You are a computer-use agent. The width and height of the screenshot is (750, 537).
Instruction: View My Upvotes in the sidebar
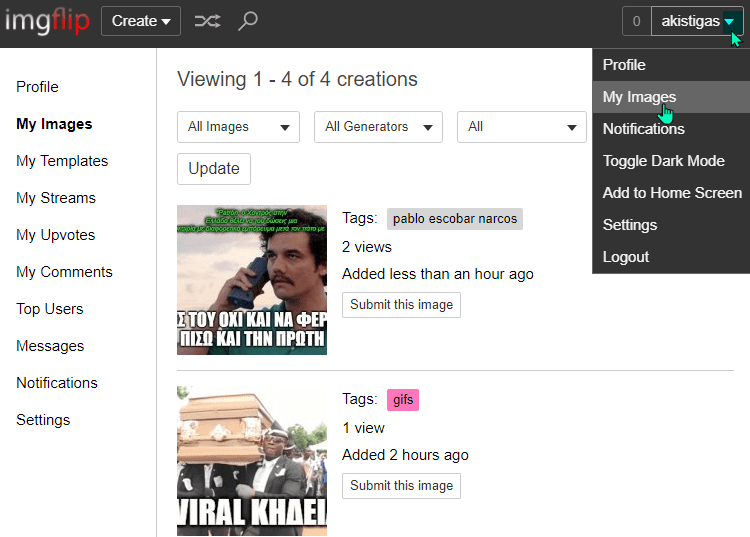click(x=55, y=235)
